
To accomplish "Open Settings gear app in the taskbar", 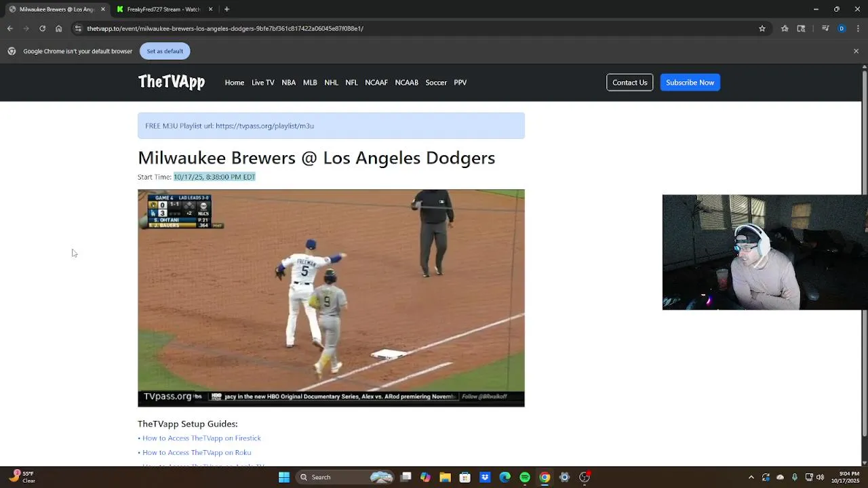I will point(564,477).
